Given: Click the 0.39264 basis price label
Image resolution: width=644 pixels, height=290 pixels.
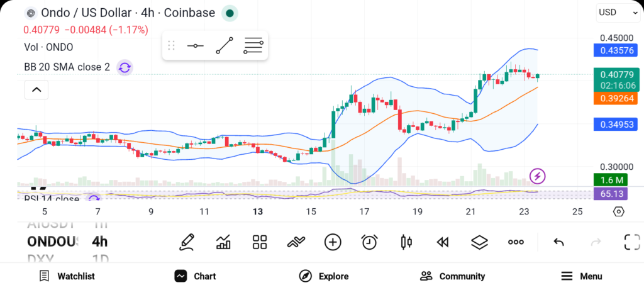Looking at the screenshot, I should pyautogui.click(x=616, y=99).
